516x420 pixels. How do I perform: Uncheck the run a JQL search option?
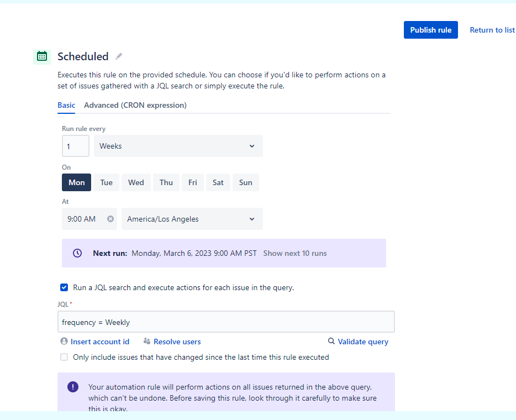[x=64, y=287]
